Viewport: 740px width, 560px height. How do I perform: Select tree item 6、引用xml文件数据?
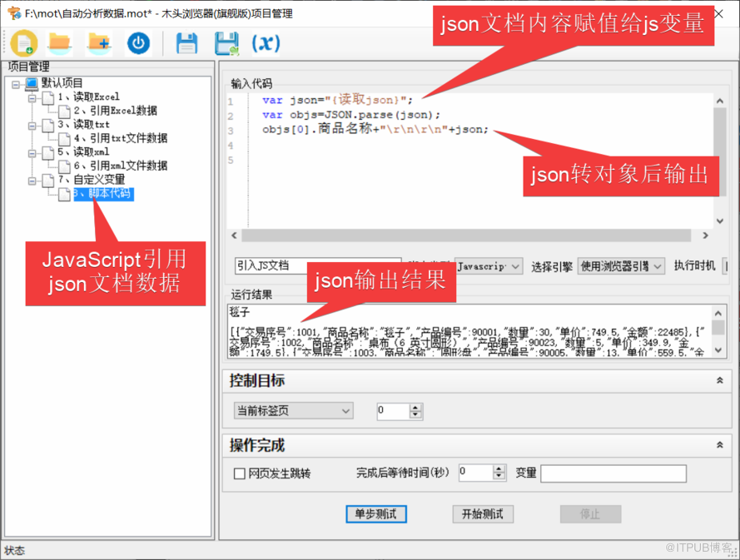pyautogui.click(x=121, y=166)
